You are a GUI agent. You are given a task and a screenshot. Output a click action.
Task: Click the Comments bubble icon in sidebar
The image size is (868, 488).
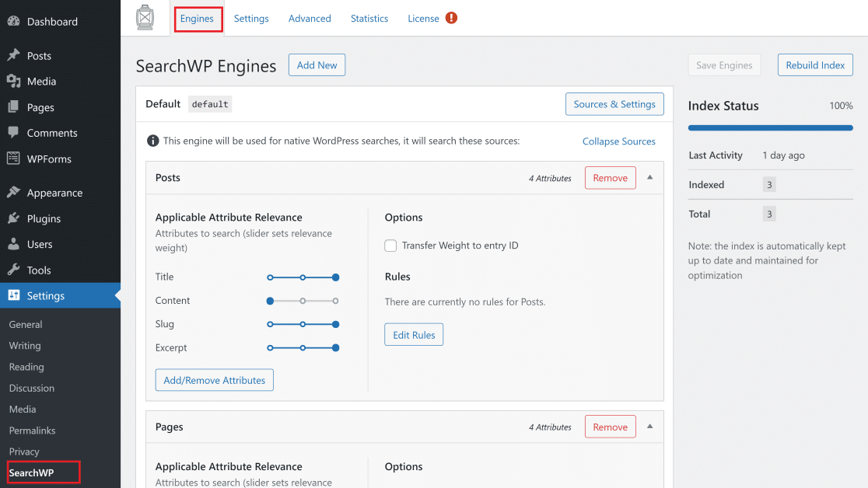14,133
